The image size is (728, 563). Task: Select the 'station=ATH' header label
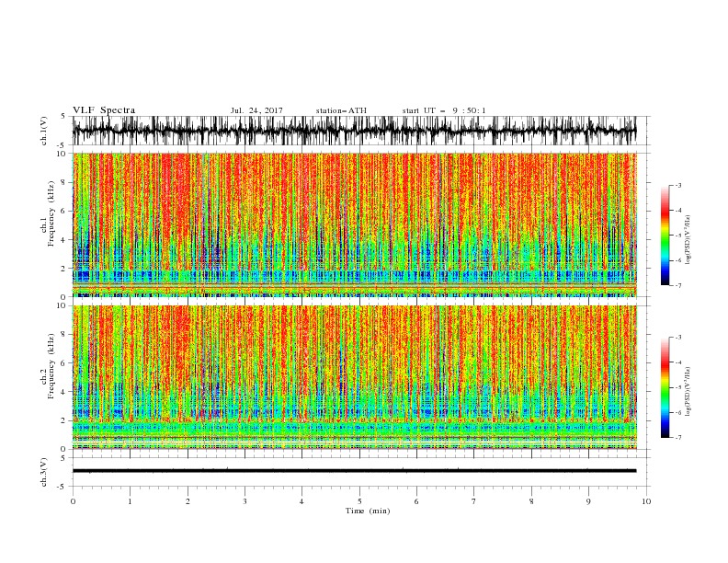tap(341, 110)
